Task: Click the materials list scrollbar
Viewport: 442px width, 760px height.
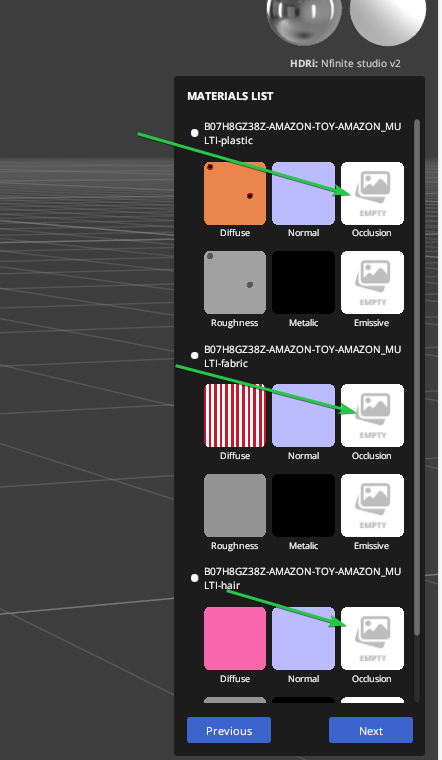Action: click(417, 377)
